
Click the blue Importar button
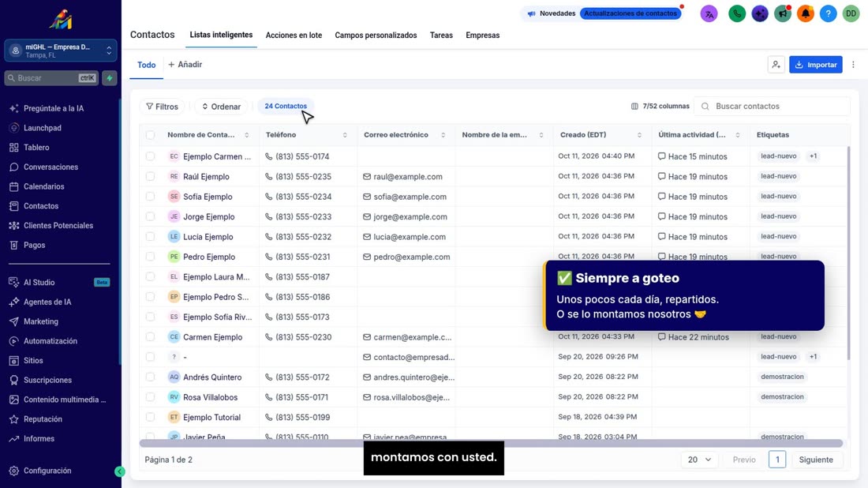(815, 65)
